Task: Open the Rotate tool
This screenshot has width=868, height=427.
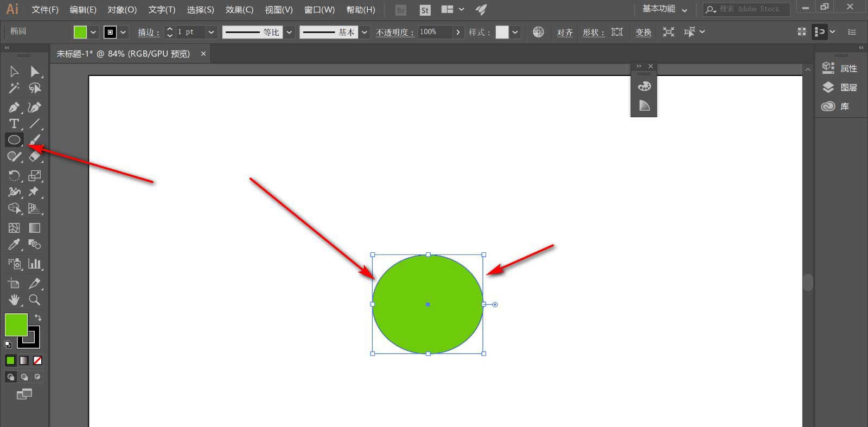Action: point(14,175)
